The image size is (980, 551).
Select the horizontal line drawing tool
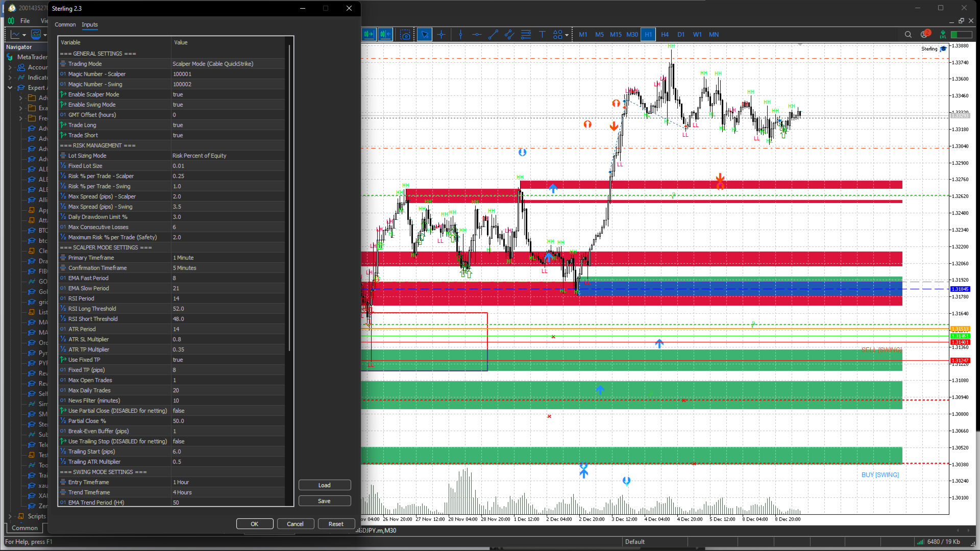[477, 35]
